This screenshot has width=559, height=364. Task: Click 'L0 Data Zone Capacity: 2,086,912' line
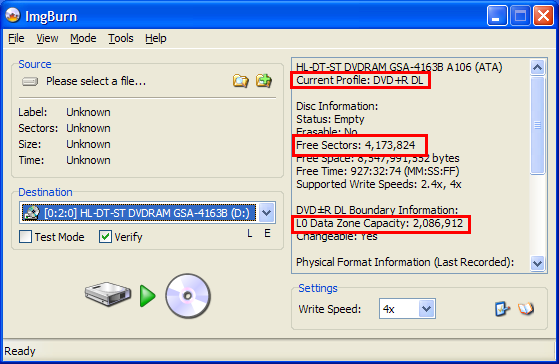pos(379,223)
